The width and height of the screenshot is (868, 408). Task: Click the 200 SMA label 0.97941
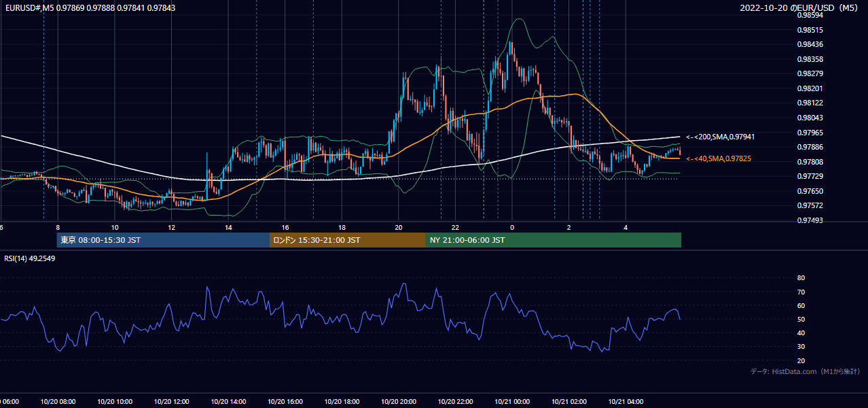click(x=721, y=137)
